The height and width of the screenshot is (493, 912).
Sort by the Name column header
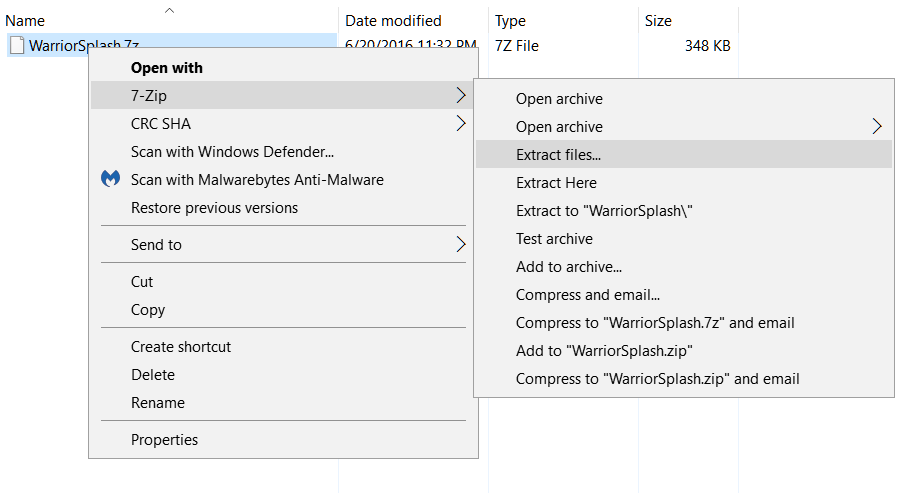pyautogui.click(x=25, y=21)
